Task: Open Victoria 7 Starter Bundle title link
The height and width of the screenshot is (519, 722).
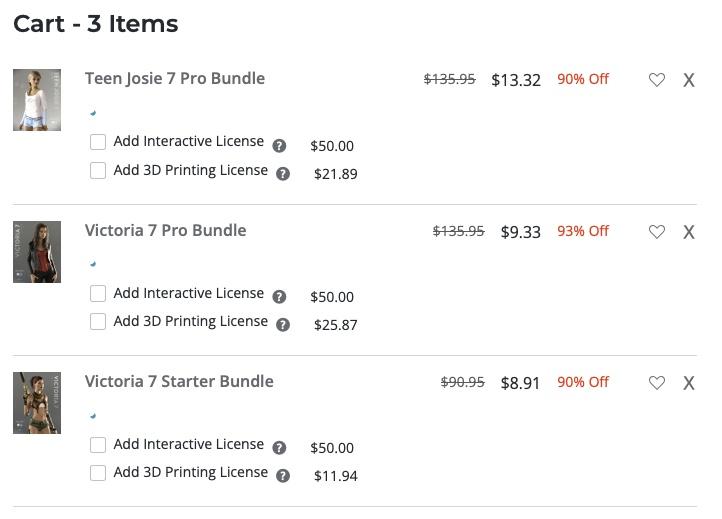Action: pos(179,381)
